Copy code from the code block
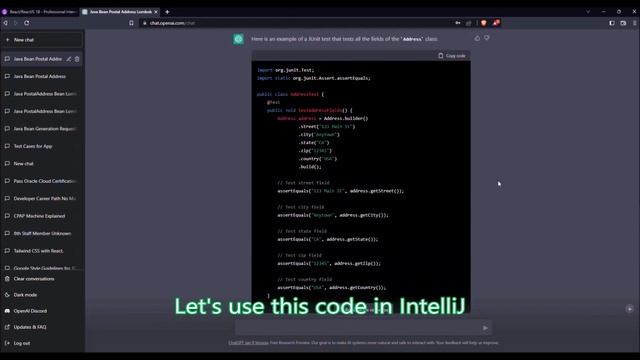 click(x=452, y=56)
